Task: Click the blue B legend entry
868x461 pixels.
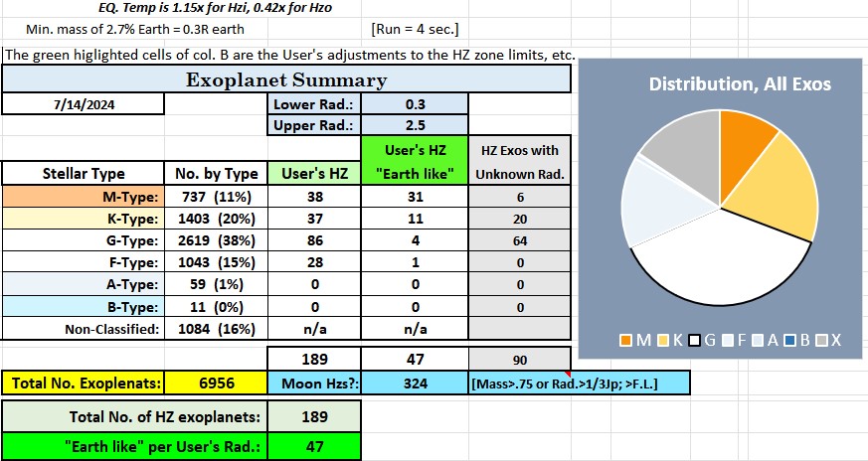Action: coord(796,341)
